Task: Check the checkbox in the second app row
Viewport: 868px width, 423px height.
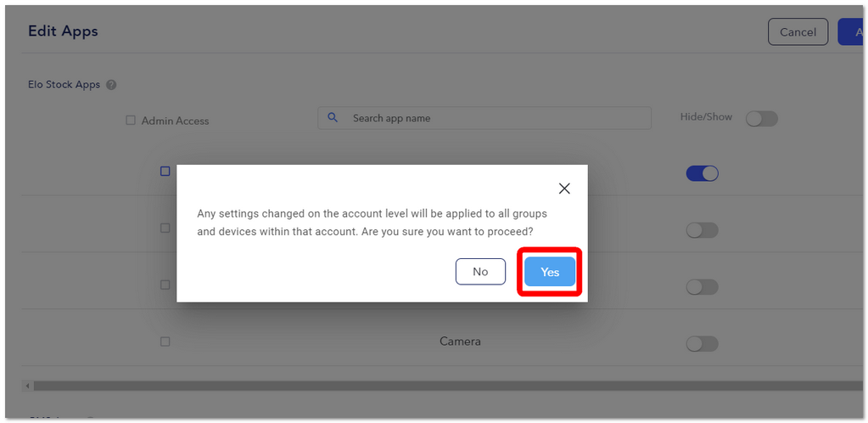Action: (165, 228)
